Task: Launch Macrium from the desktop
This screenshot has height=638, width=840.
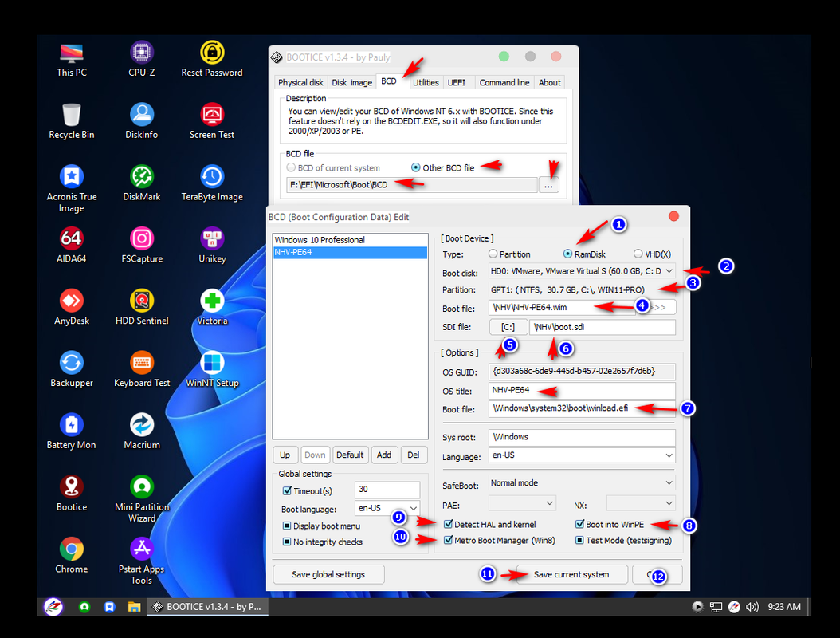Action: coord(141,432)
